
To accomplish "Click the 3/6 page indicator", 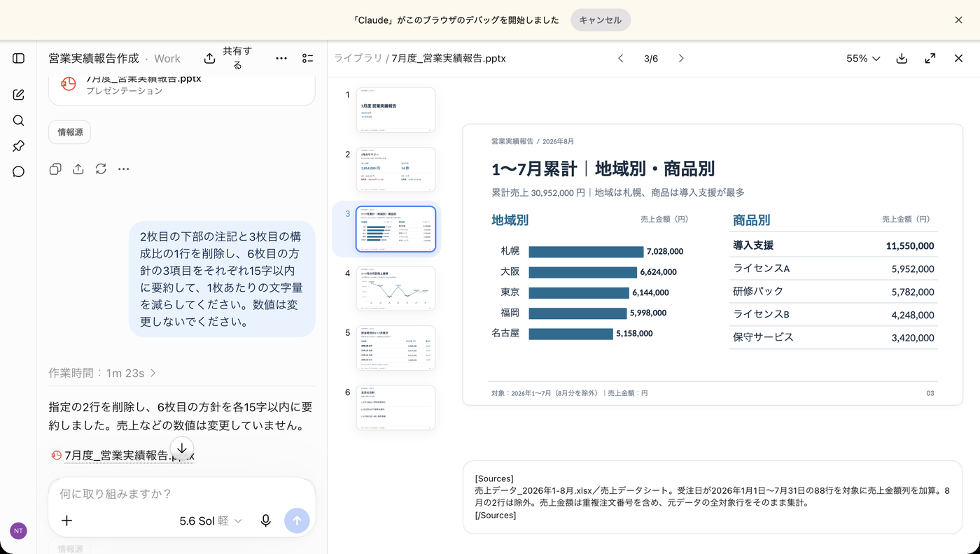I will [651, 59].
